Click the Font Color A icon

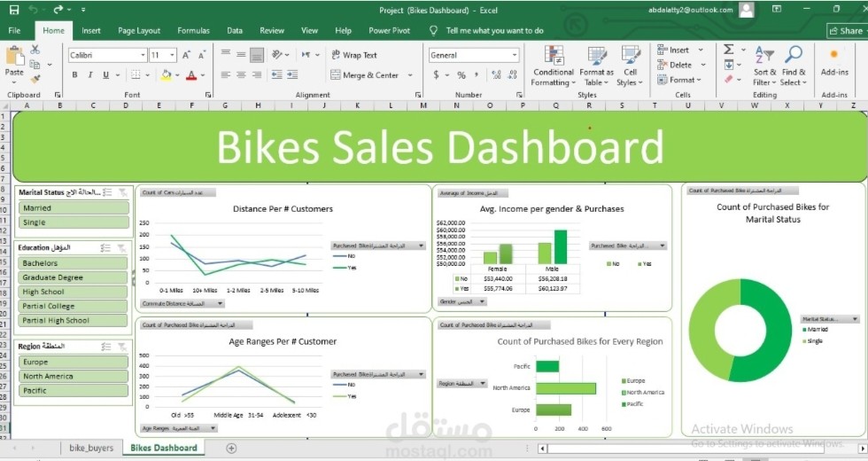[x=191, y=74]
